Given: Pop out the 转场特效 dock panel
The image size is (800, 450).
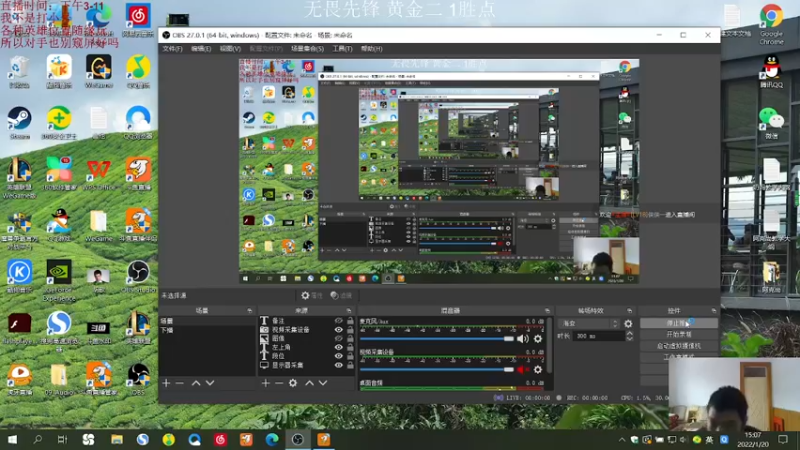Looking at the screenshot, I should [x=630, y=311].
